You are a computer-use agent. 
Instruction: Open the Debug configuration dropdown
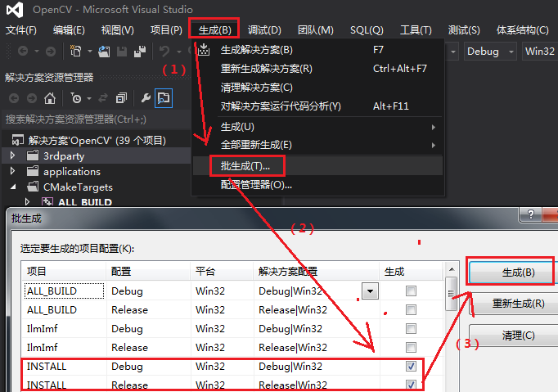click(490, 52)
